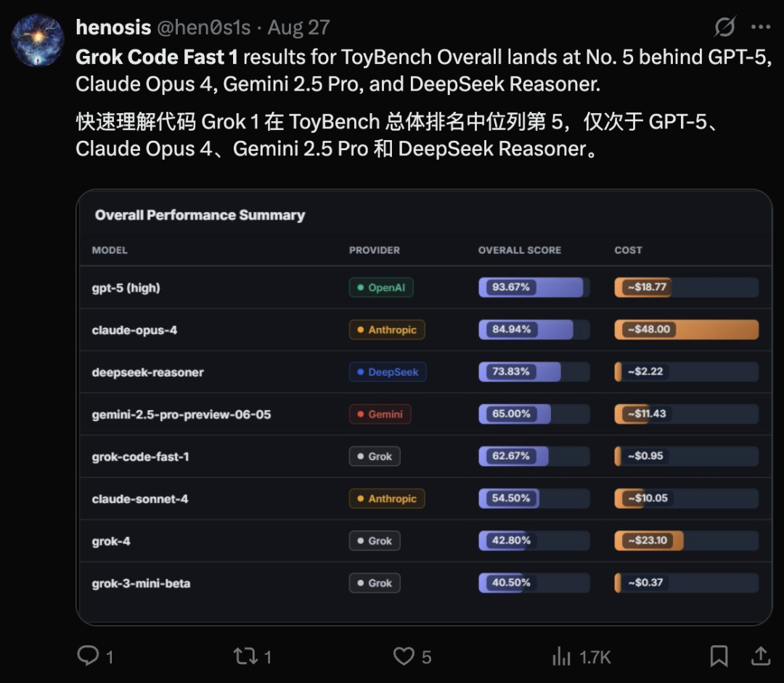Click the OVERALL SCORE column header
Viewport: 784px width, 683px height.
[519, 250]
